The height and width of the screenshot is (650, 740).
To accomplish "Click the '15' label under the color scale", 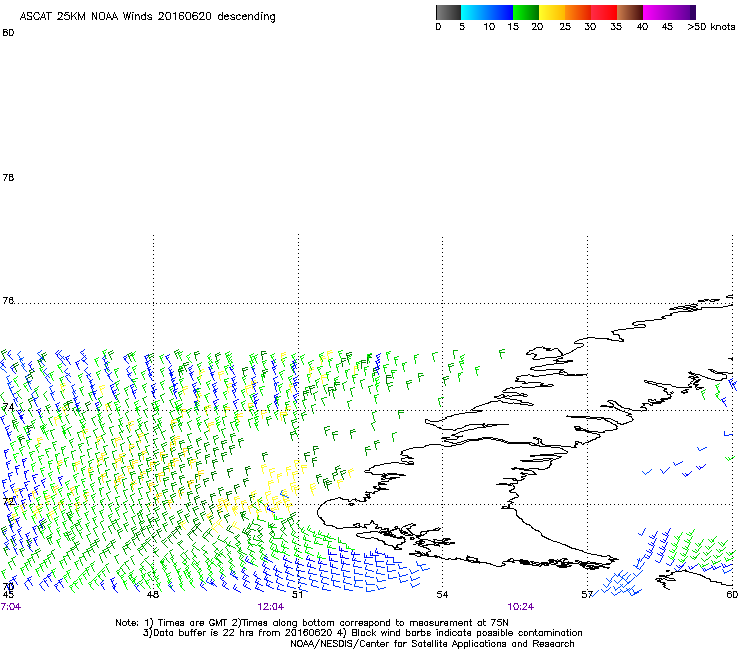I will pyautogui.click(x=513, y=27).
